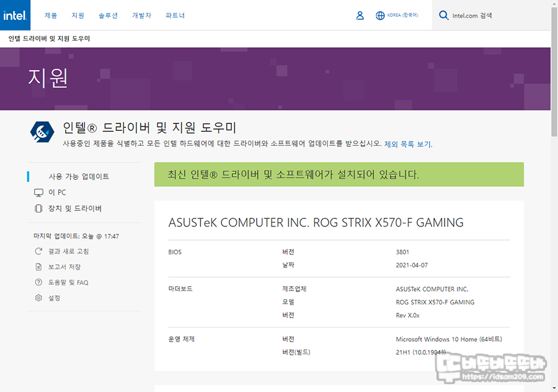558x392 pixels.
Task: Open the 개발자 menu
Action: [141, 16]
